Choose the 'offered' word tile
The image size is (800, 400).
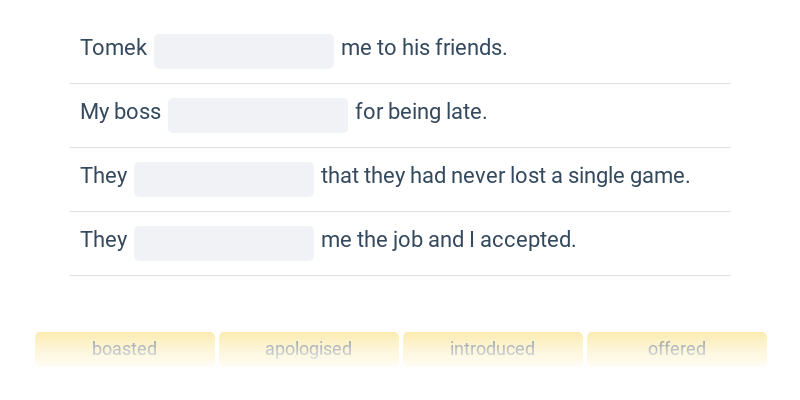tap(677, 349)
